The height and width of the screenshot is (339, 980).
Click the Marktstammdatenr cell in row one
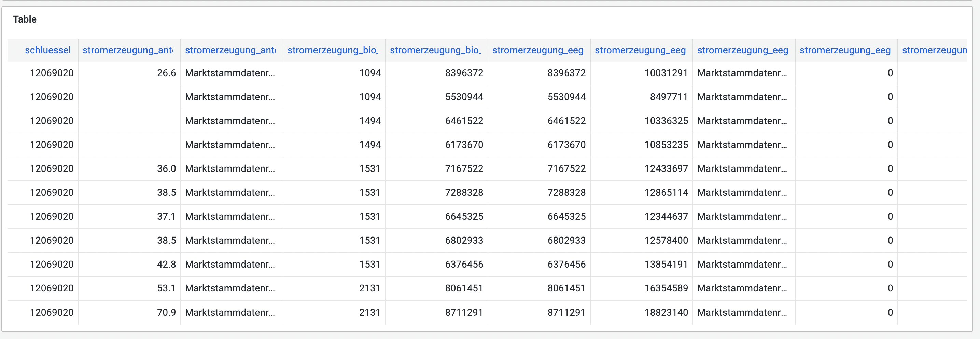point(230,73)
